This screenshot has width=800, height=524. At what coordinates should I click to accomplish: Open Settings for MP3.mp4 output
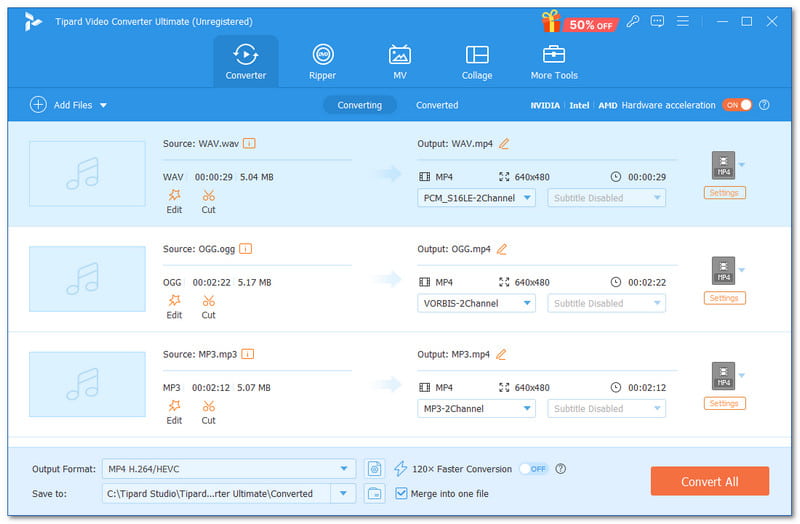pyautogui.click(x=724, y=404)
